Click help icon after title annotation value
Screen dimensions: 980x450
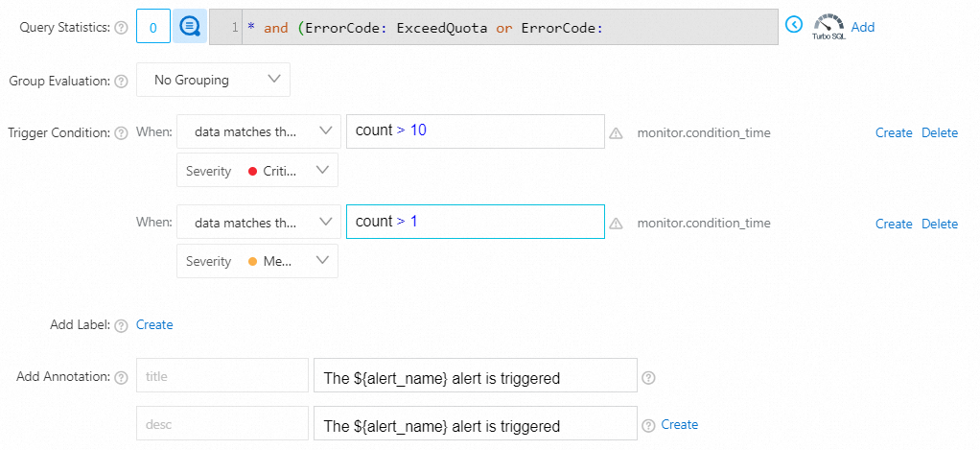(648, 377)
